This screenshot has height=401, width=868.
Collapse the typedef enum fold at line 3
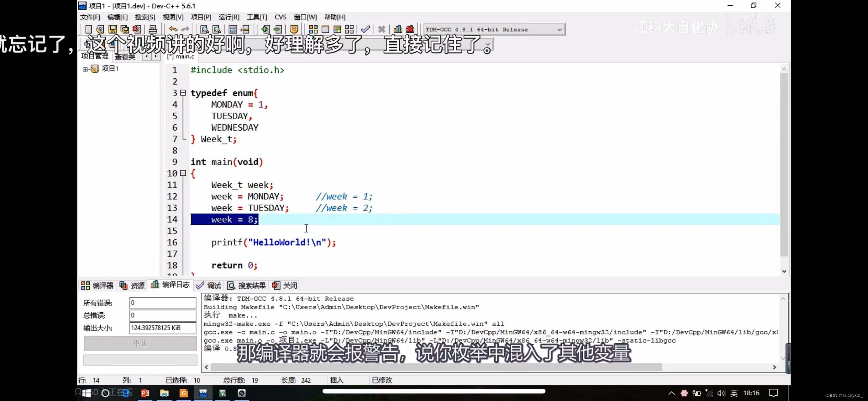pos(183,93)
